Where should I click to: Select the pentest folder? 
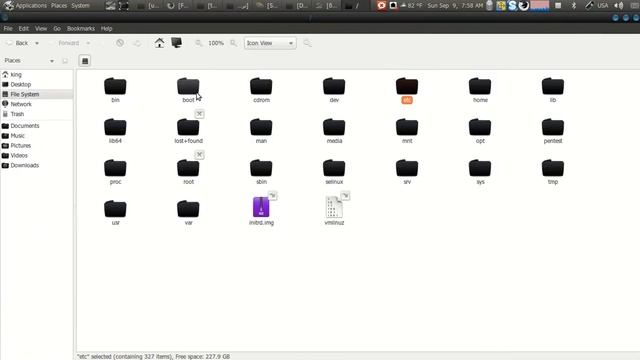pyautogui.click(x=553, y=127)
